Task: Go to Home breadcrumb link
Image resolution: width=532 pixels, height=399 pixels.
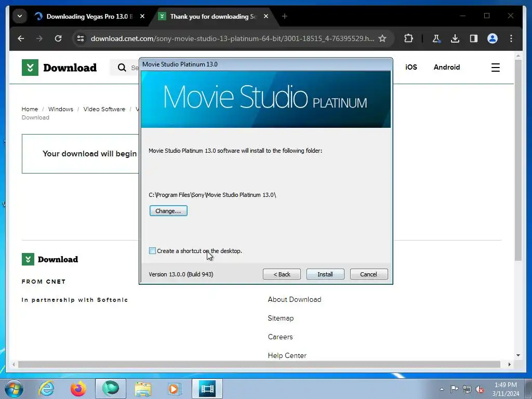Action: (x=30, y=109)
